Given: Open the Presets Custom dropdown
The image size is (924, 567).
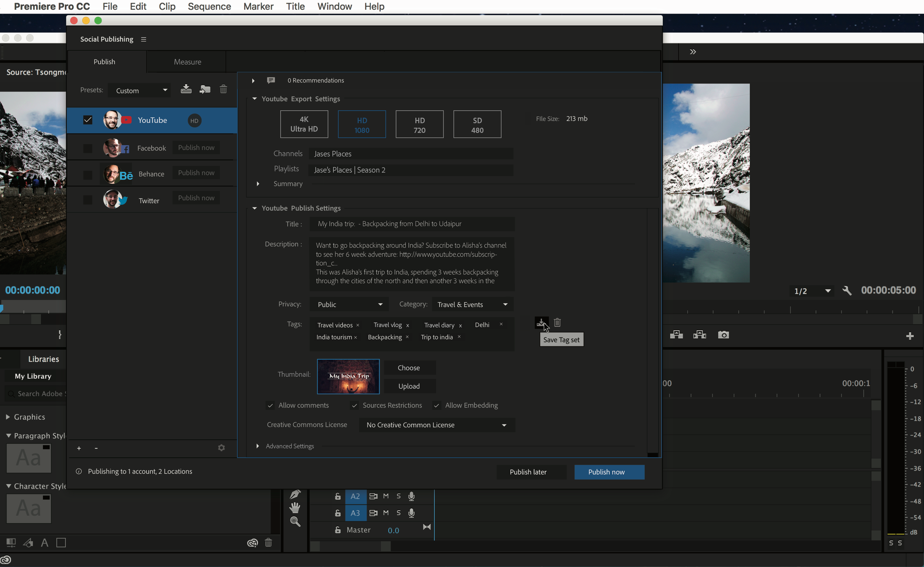Looking at the screenshot, I should pyautogui.click(x=139, y=90).
